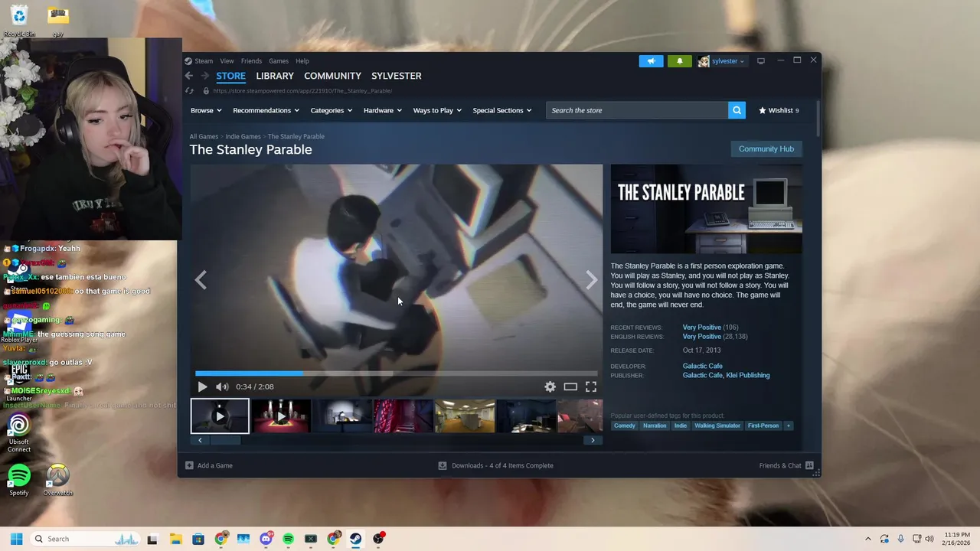
Task: Seek on the trailer progress bar
Action: [396, 373]
